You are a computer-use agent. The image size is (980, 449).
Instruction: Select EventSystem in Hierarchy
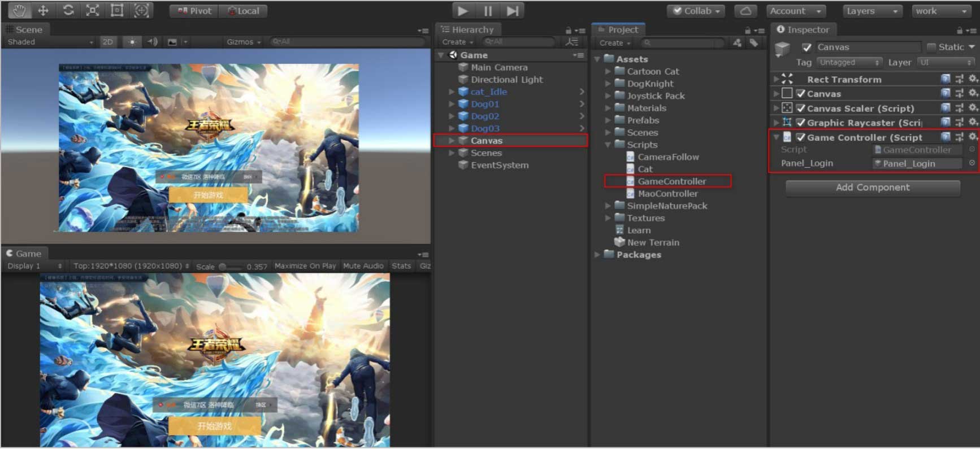[x=500, y=165]
